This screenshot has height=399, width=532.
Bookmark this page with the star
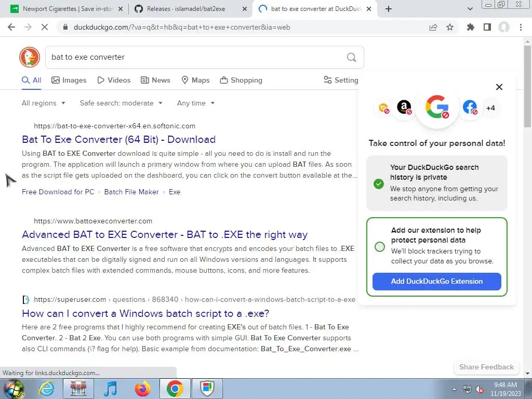click(450, 27)
